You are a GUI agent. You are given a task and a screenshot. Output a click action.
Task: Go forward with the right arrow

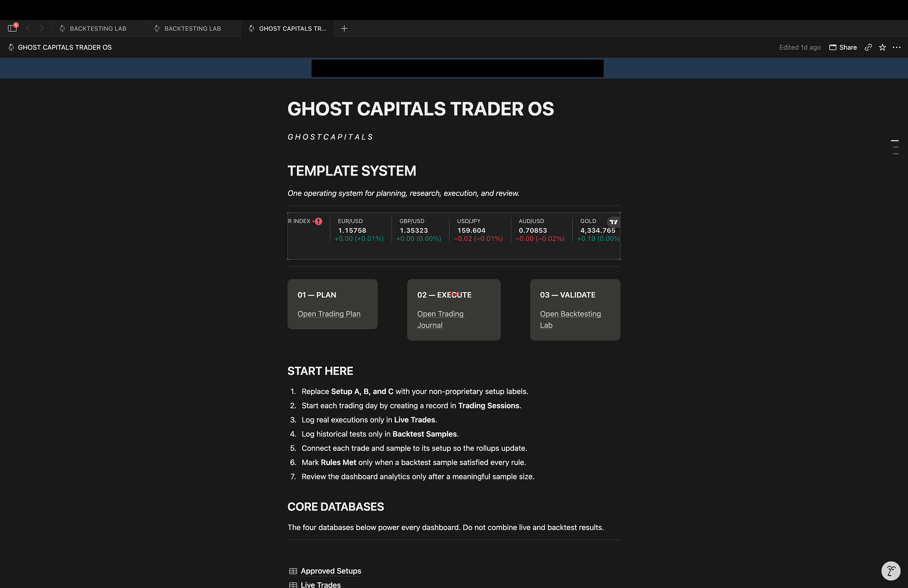[x=41, y=28]
